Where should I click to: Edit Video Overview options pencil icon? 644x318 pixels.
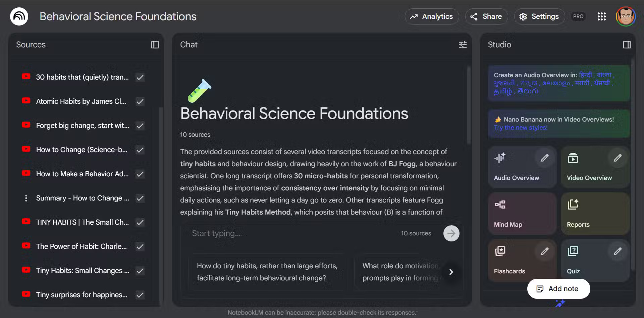click(618, 158)
